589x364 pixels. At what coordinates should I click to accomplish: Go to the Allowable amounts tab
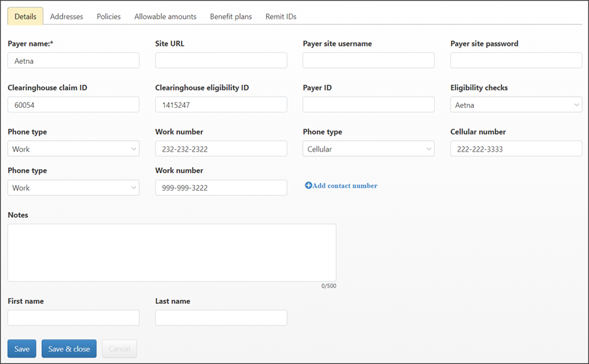165,16
